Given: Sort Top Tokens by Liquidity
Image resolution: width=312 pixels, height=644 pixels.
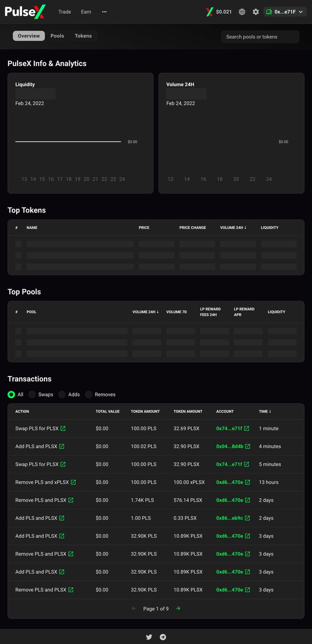Looking at the screenshot, I should (x=270, y=228).
